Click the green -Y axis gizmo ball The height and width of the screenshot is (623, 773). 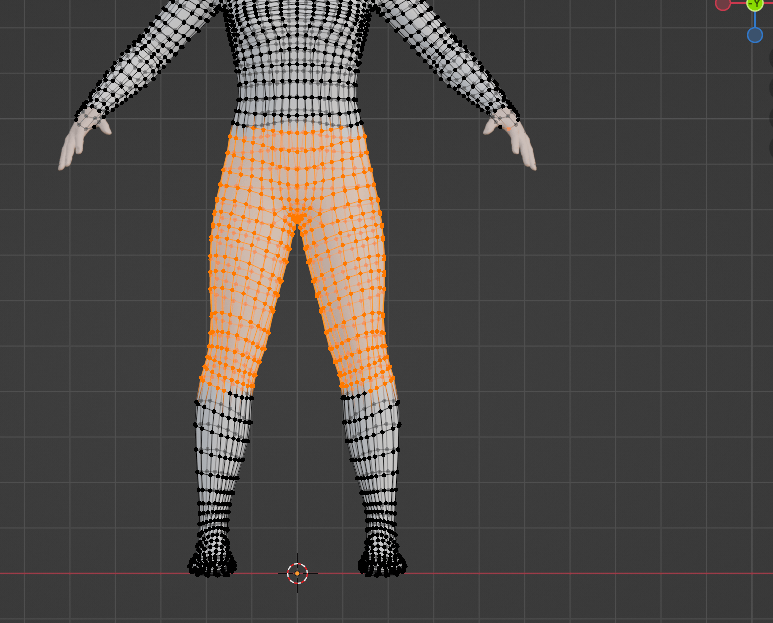point(755,3)
